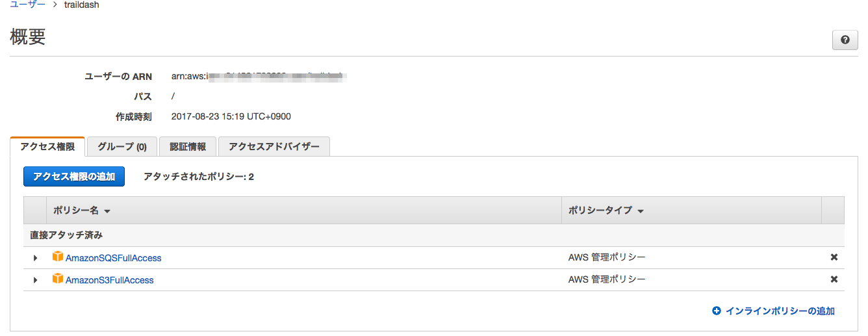Screen dimensions: 868x336
Task: Open the AmazonS3FullAccess policy link
Action: coord(109,280)
